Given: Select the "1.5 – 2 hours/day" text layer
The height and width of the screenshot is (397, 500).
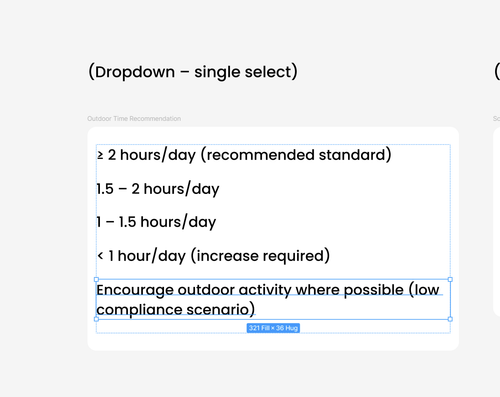Looking at the screenshot, I should pos(158,189).
